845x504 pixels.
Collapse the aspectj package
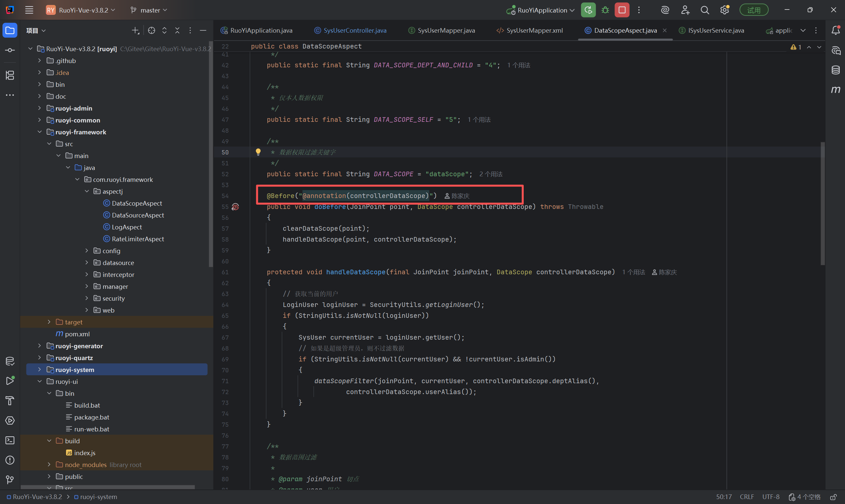(87, 191)
